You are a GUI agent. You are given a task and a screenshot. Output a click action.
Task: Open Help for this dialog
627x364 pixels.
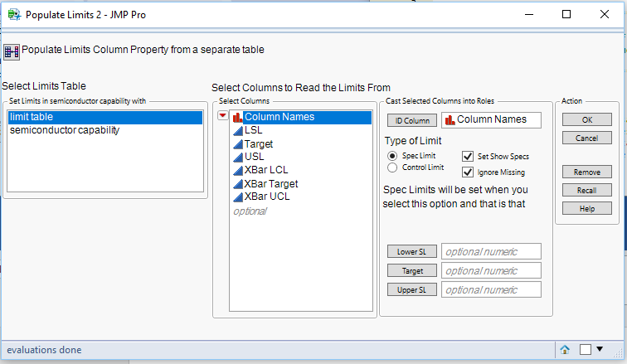587,208
